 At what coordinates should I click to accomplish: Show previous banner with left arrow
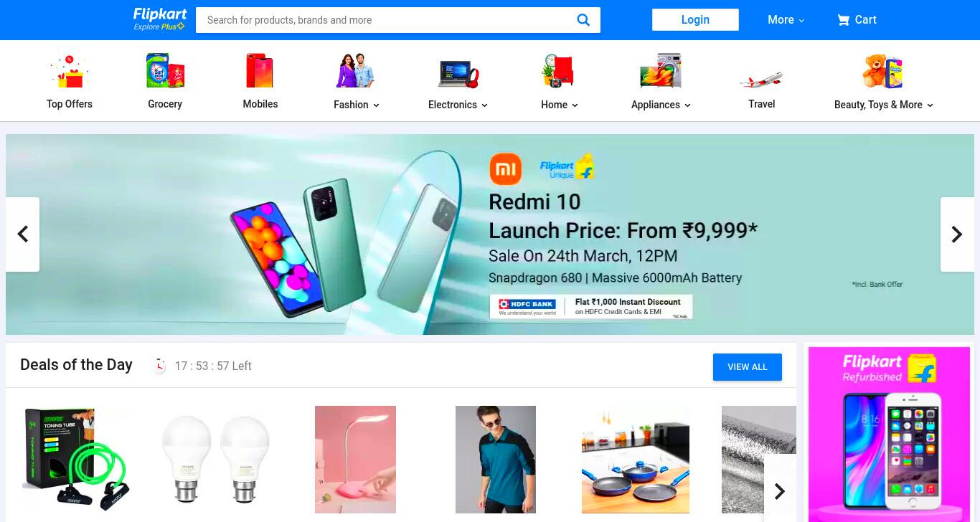22,234
